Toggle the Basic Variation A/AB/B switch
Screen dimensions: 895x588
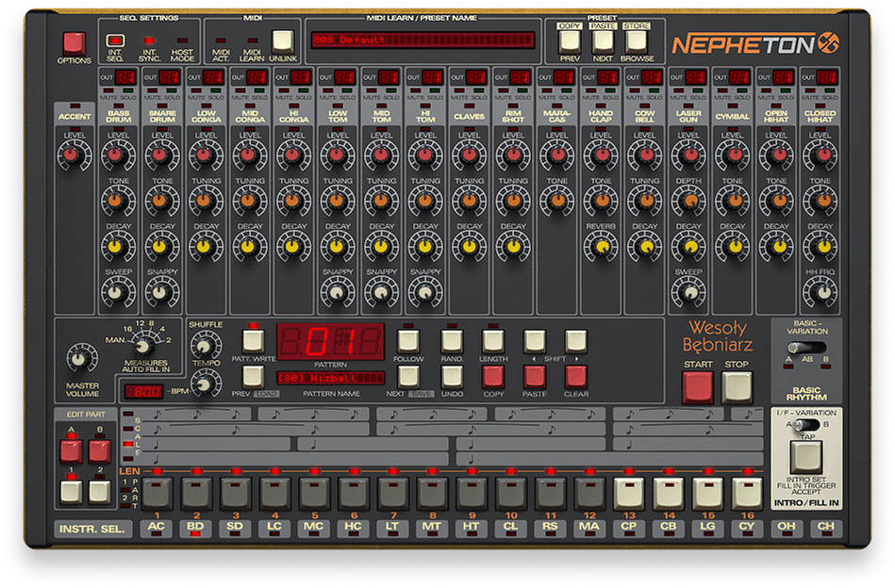point(806,347)
